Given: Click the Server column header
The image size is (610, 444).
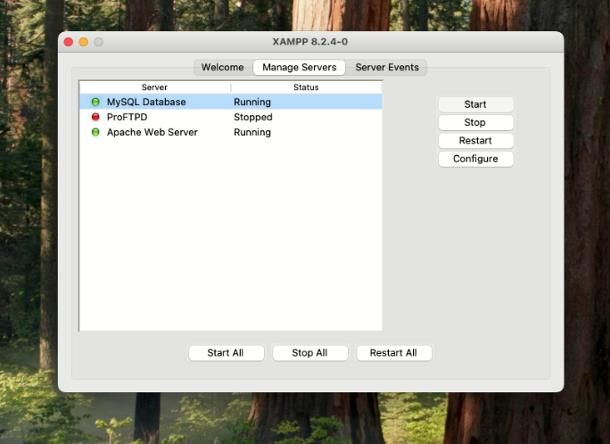Looking at the screenshot, I should tap(154, 87).
